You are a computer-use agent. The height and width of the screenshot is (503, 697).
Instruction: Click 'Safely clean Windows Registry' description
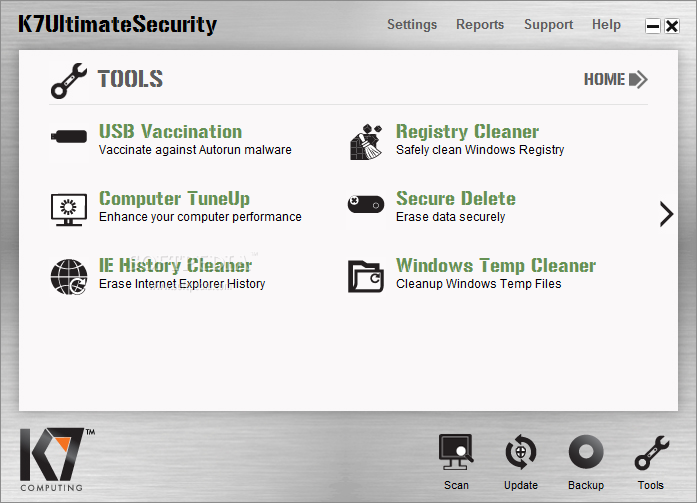click(x=480, y=150)
